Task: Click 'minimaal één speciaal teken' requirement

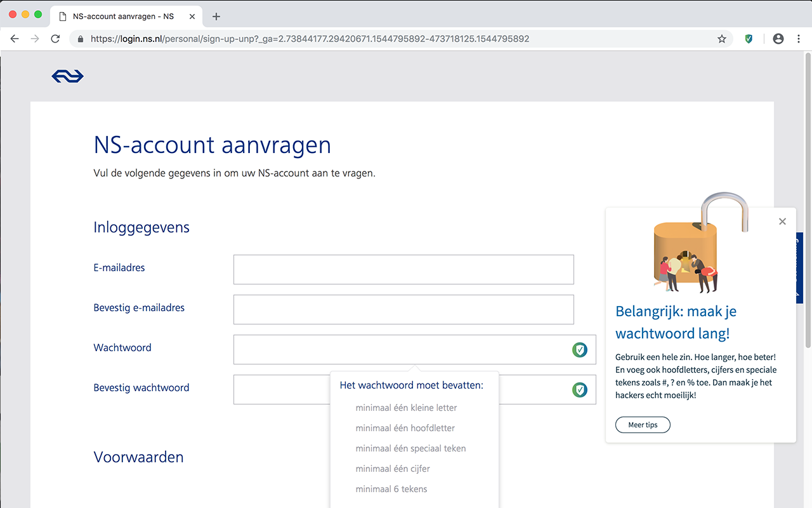Action: pos(410,448)
